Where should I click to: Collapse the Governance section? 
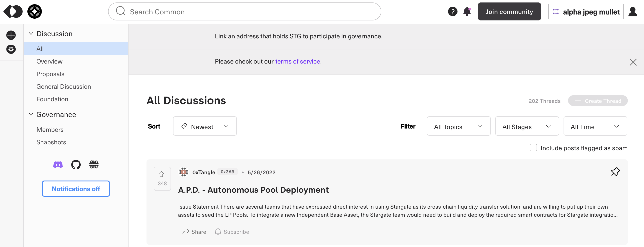31,114
